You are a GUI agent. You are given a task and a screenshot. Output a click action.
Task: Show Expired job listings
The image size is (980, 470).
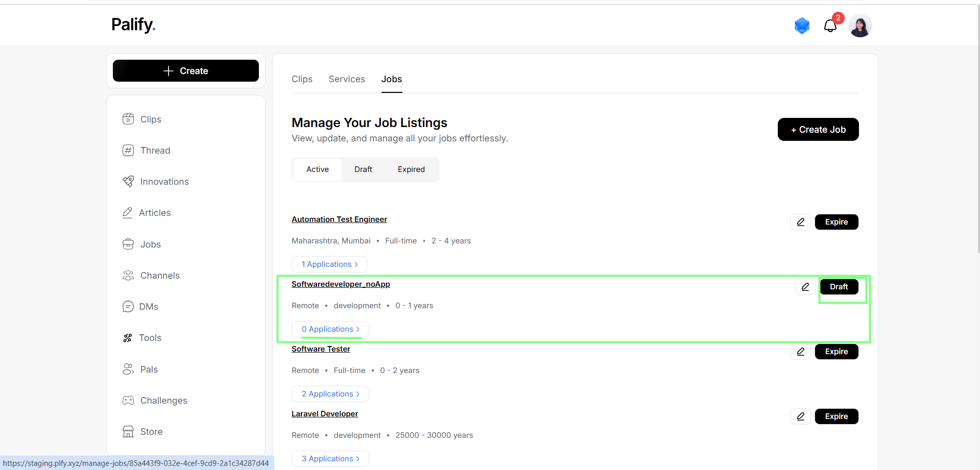(x=411, y=169)
